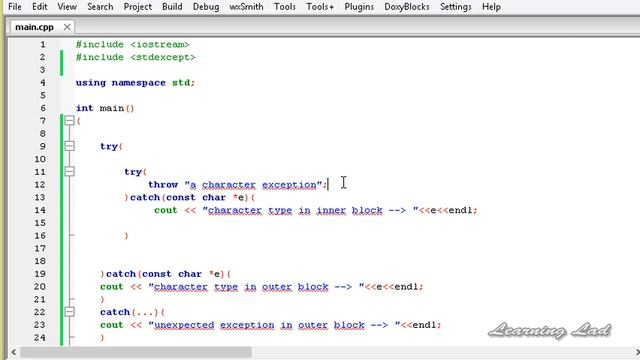The height and width of the screenshot is (360, 640).
Task: Click line number 19 in the margin
Action: tap(40, 274)
